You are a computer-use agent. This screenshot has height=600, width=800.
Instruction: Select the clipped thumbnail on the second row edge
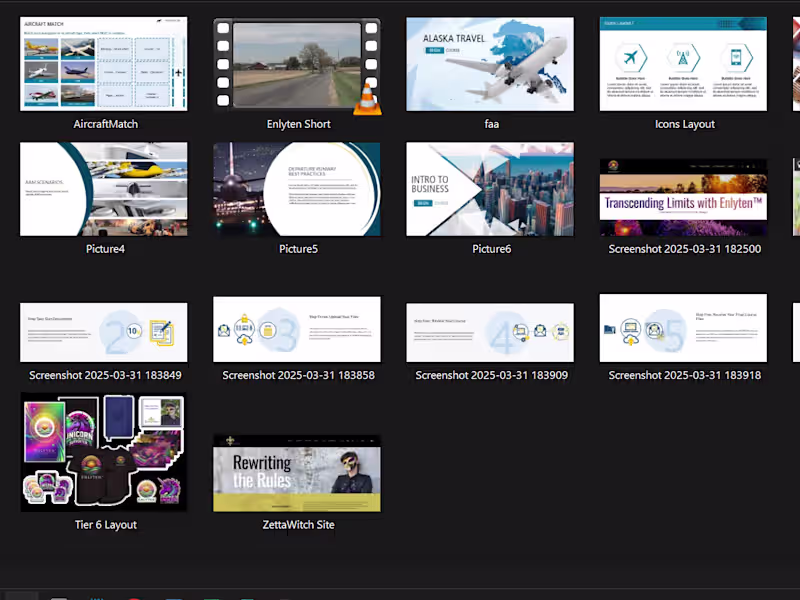pyautogui.click(x=795, y=188)
